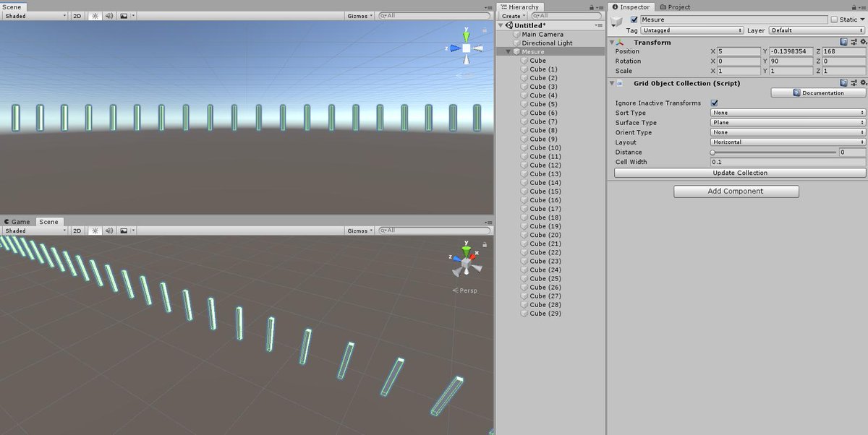This screenshot has height=435, width=868.
Task: Open the Tag dropdown showing Untagged
Action: tap(692, 30)
